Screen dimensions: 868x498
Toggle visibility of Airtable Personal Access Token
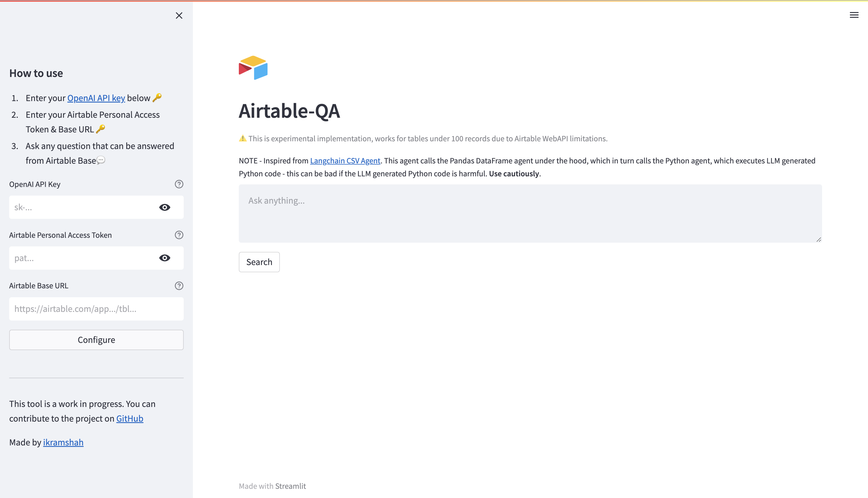(164, 258)
